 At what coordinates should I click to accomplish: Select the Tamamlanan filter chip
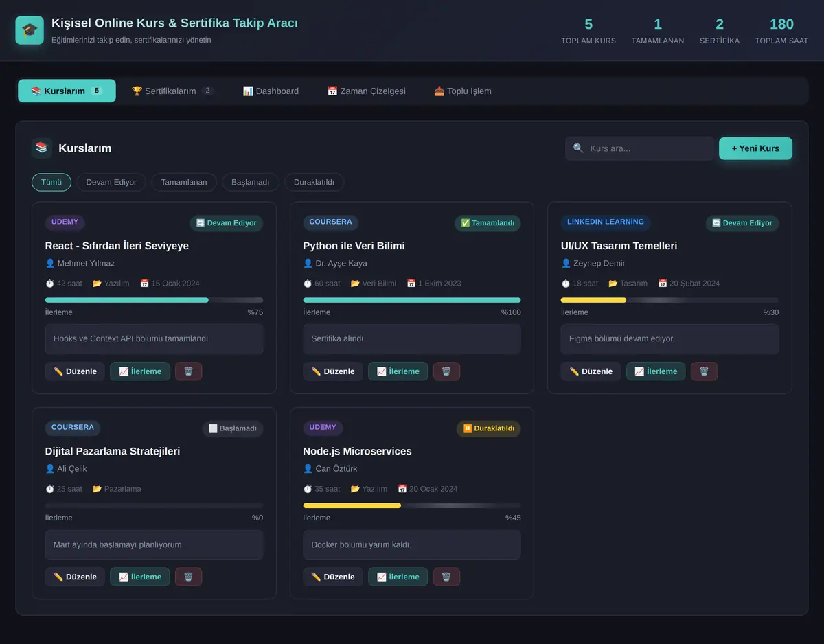tap(184, 182)
